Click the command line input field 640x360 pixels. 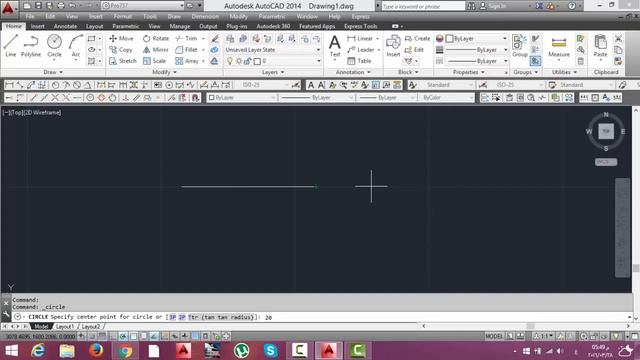coord(320,317)
